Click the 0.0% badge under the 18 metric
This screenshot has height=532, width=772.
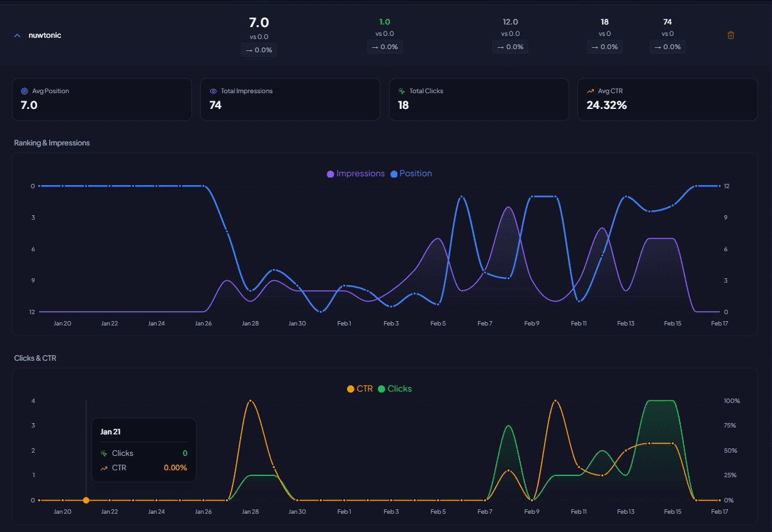coord(605,47)
